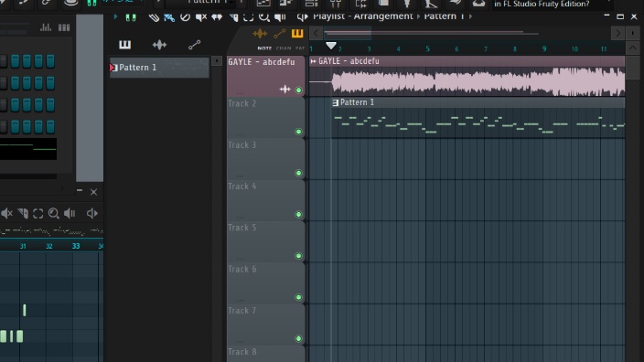The image size is (644, 362).
Task: Select the Track 5 header
Action: [265, 241]
